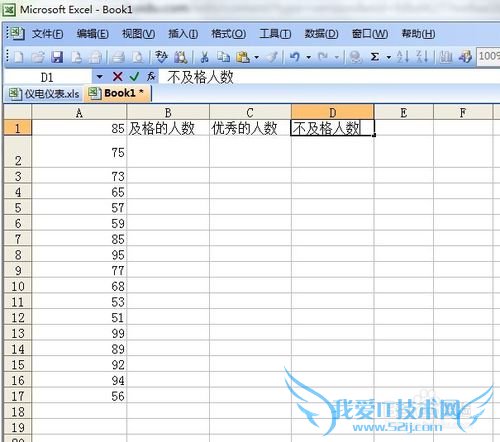The height and width of the screenshot is (442, 500).
Task: Select row 10 header
Action: [x=18, y=286]
